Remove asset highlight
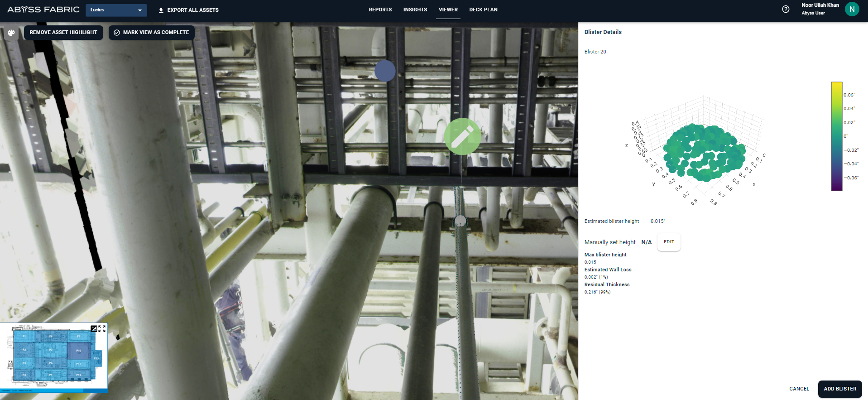This screenshot has width=868, height=400. click(x=63, y=33)
